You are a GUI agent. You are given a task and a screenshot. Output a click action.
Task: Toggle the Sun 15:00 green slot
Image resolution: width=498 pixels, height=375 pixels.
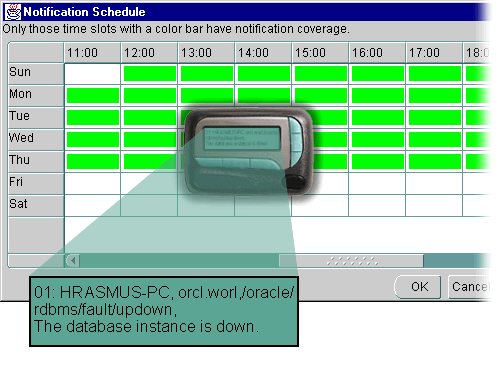click(321, 74)
